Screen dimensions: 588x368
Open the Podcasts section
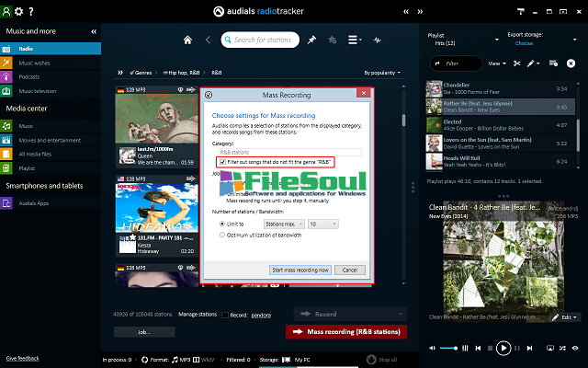(x=51, y=76)
